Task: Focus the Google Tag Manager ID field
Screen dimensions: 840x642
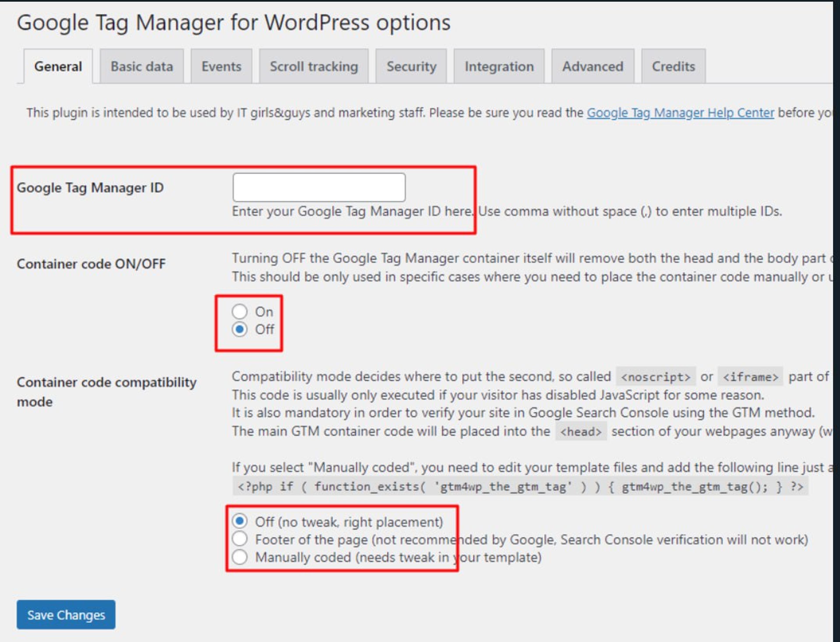Action: coord(319,187)
